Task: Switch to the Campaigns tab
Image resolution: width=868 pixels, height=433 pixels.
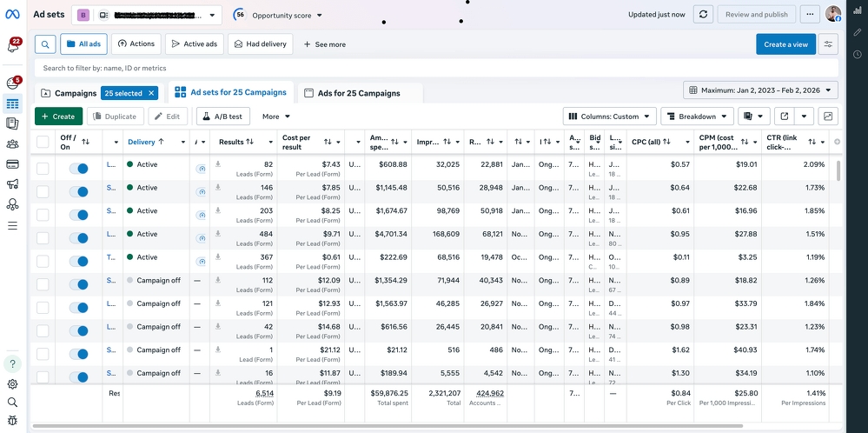Action: (x=70, y=93)
